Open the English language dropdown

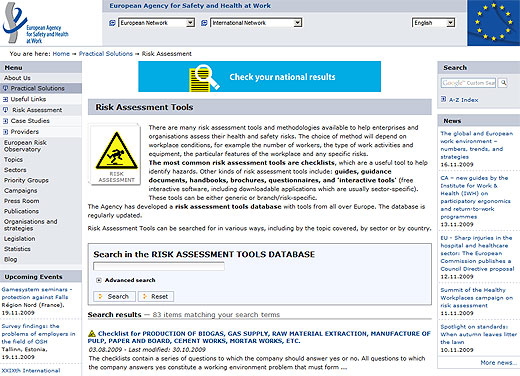pyautogui.click(x=433, y=23)
